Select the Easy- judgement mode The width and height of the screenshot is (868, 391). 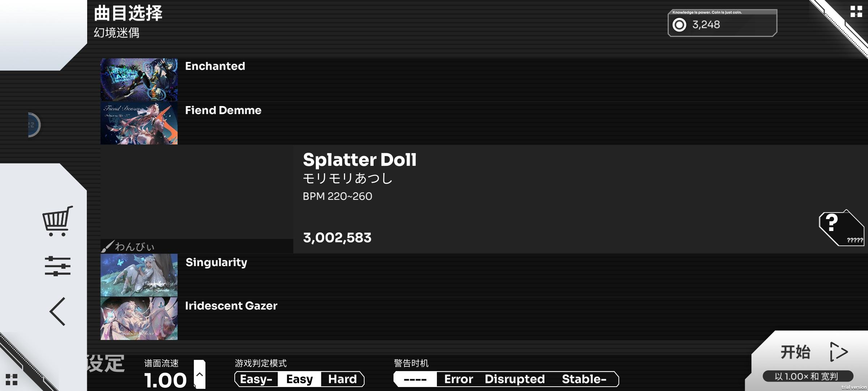click(x=256, y=379)
